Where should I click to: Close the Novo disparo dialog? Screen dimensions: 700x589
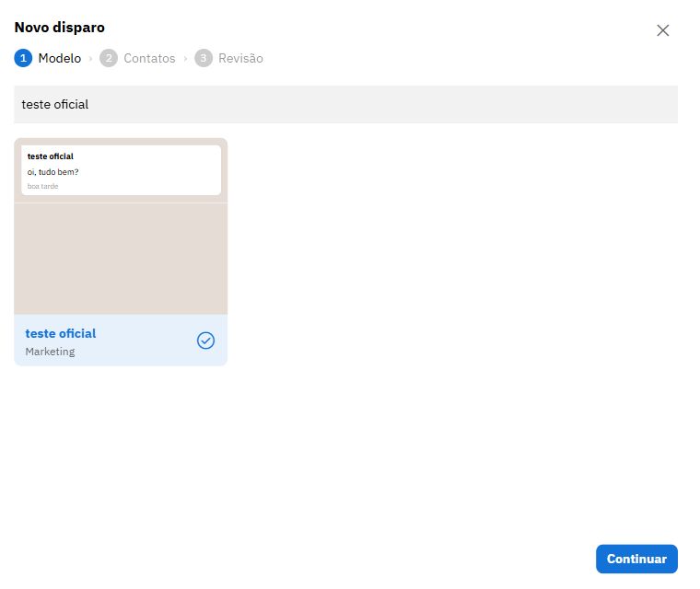[x=662, y=30]
